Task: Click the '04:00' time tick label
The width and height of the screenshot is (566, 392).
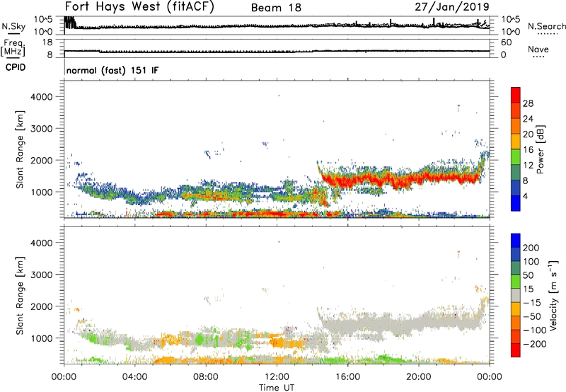Action: tap(134, 377)
